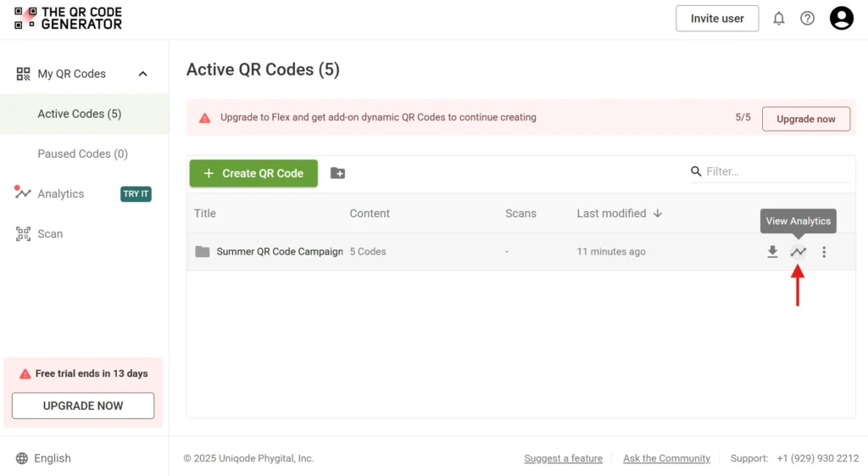Click the new folder icon
This screenshot has width=868, height=476.
pos(337,173)
